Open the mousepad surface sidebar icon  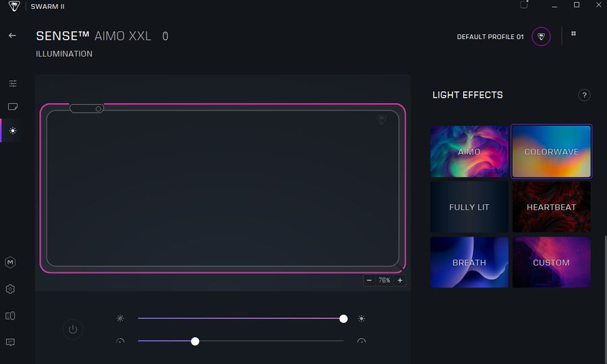(x=13, y=107)
